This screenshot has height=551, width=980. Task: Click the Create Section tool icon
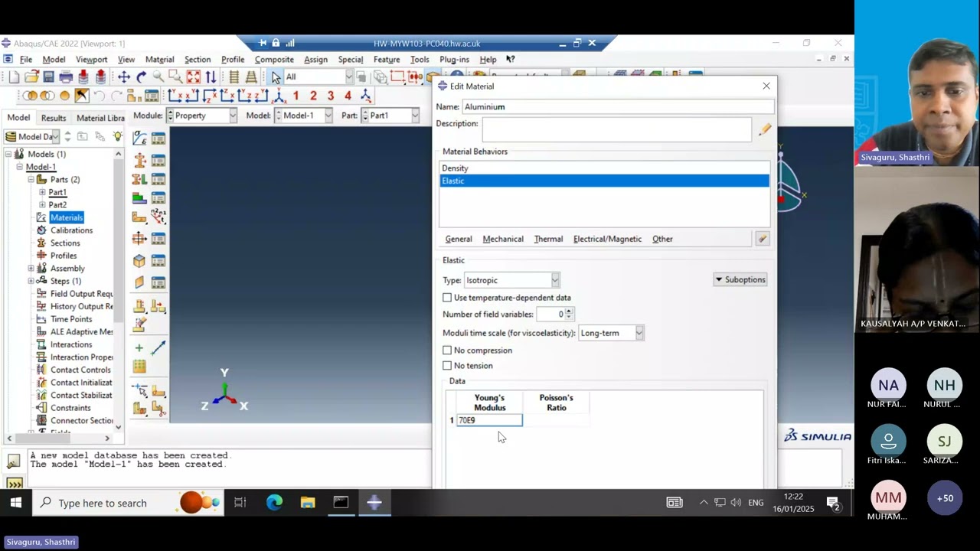139,161
